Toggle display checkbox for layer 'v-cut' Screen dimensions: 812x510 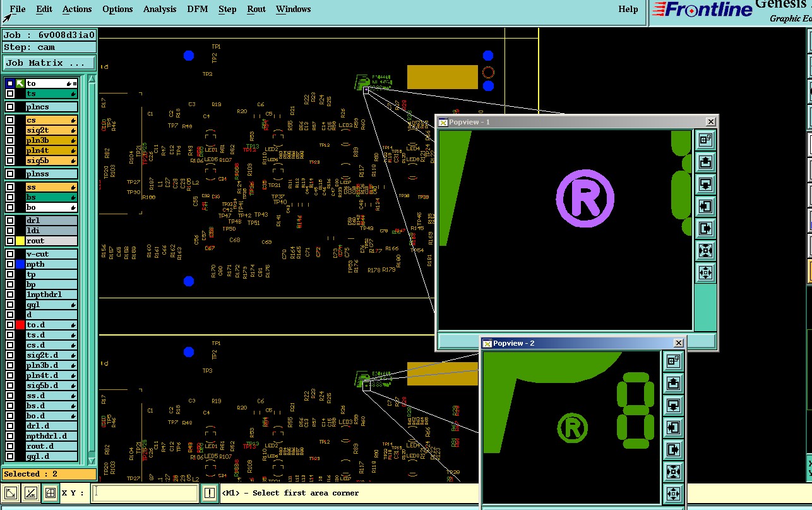9,254
